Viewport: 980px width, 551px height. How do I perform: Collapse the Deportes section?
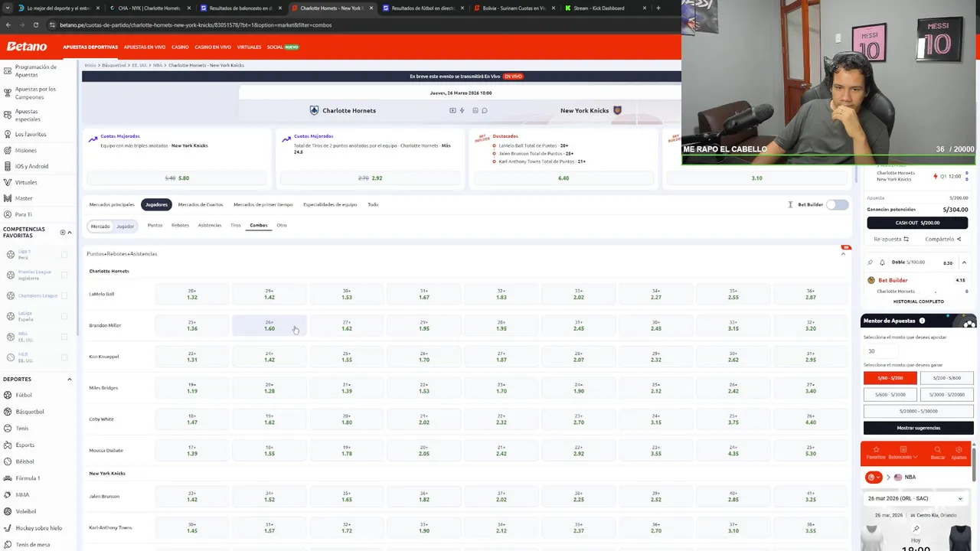pos(70,380)
